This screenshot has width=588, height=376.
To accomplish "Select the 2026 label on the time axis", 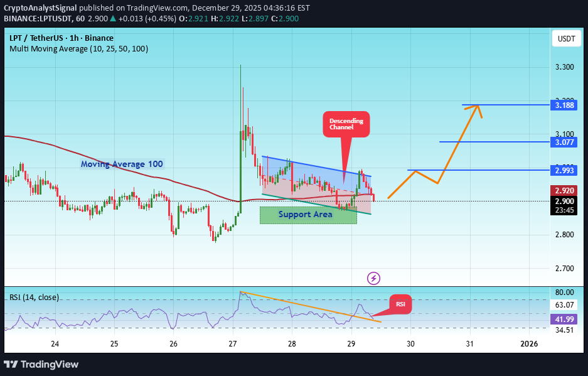I will [x=529, y=344].
